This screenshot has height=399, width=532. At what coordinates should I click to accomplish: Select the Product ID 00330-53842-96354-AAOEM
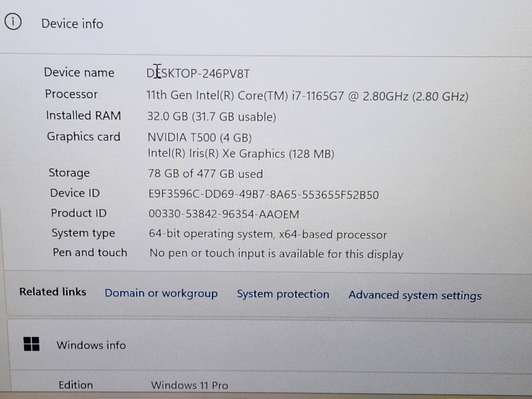224,214
